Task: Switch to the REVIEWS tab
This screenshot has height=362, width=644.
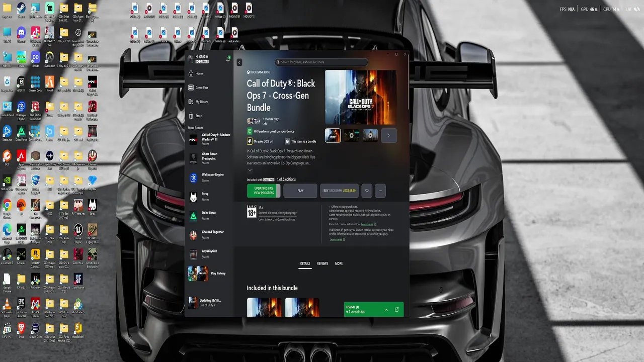Action: 323,263
